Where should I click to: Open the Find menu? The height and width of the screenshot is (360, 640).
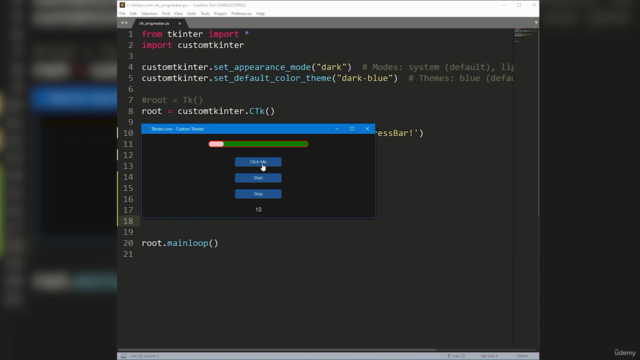pyautogui.click(x=165, y=13)
